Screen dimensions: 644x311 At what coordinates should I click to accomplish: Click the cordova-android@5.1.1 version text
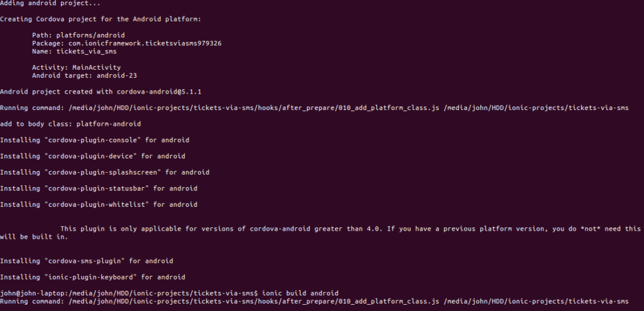click(x=159, y=92)
